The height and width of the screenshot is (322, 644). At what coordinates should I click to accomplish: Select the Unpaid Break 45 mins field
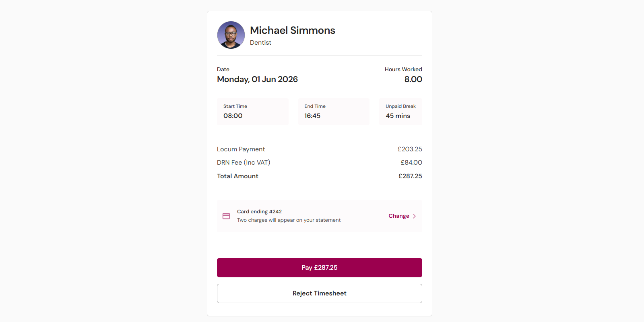tap(400, 111)
